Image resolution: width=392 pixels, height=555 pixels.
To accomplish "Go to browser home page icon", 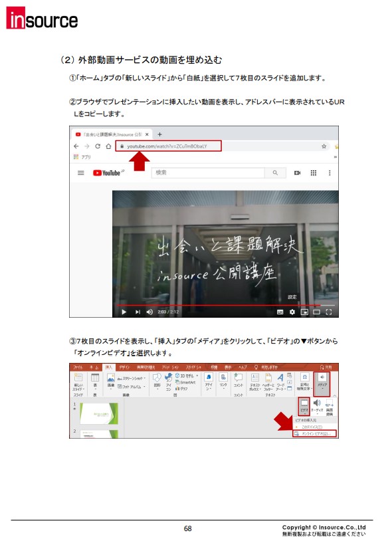I will point(108,146).
